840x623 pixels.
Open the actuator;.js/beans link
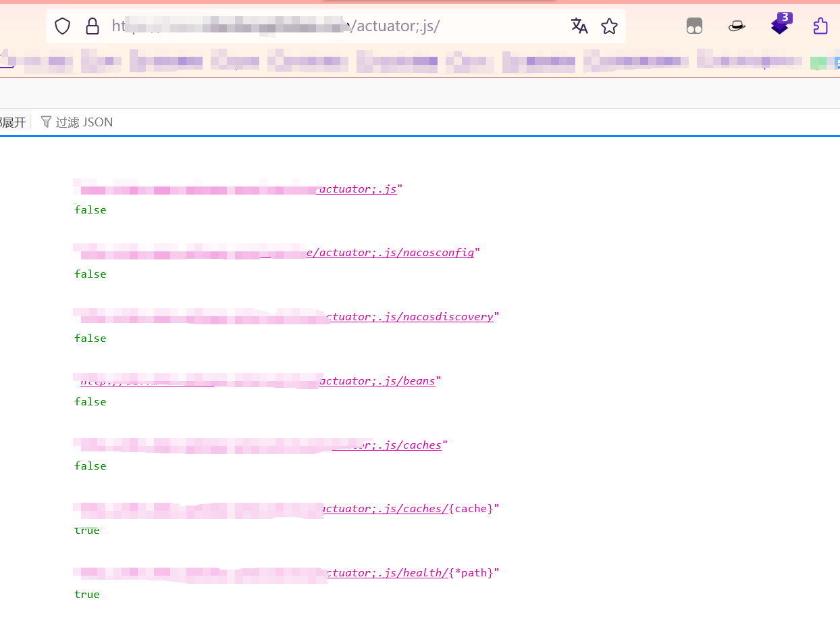tap(377, 380)
